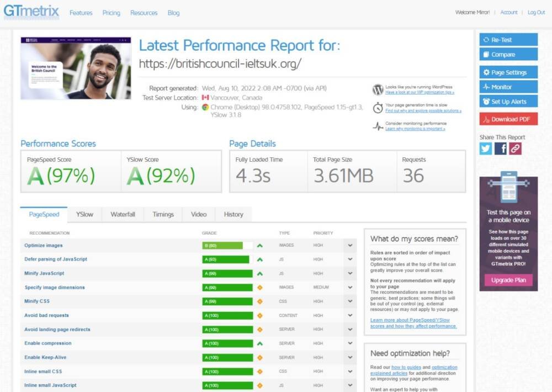The width and height of the screenshot is (552, 392).
Task: Click the Download PDF button
Action: [x=508, y=119]
